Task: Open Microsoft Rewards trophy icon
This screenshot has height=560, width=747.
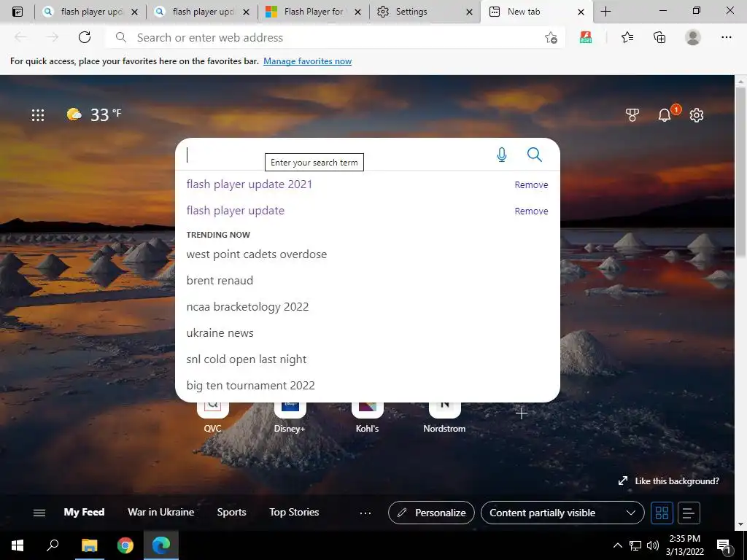Action: (x=632, y=114)
